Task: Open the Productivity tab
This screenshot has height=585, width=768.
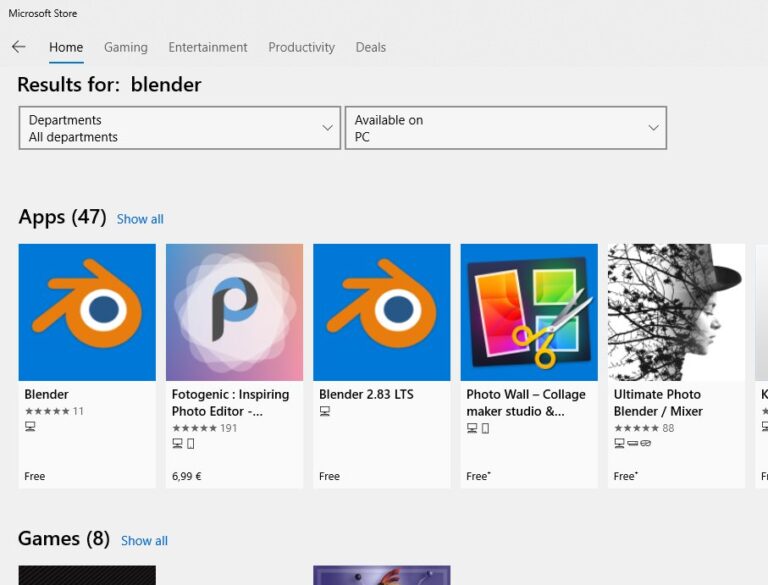Action: pos(302,48)
